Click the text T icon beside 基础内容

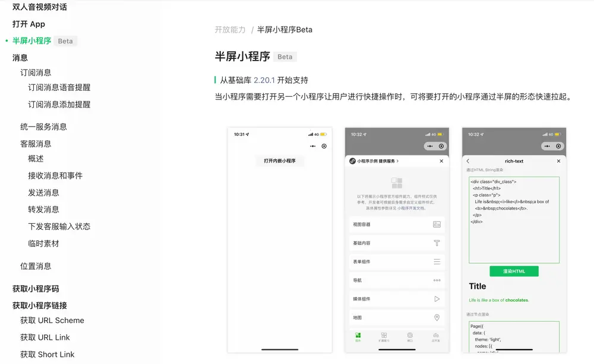(437, 243)
